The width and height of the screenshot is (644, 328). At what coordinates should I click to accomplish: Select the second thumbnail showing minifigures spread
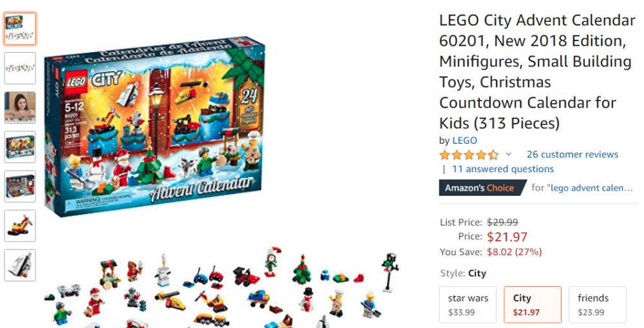(x=20, y=68)
